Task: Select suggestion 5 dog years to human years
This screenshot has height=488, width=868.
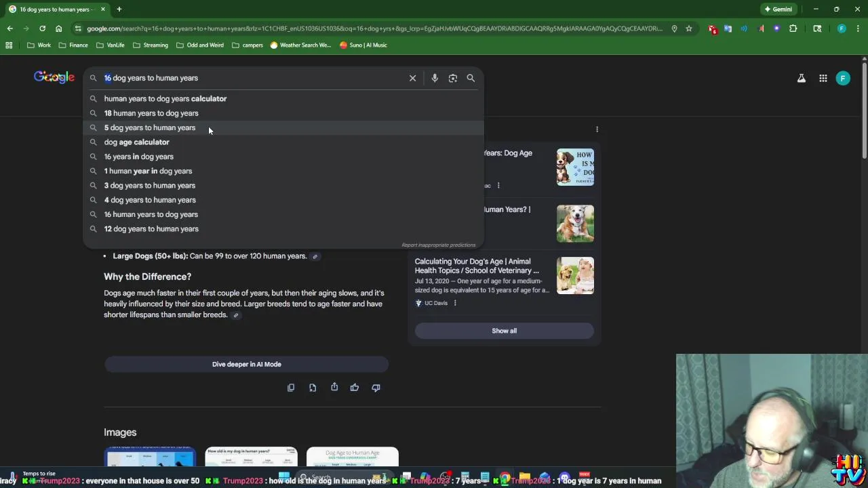Action: click(283, 127)
